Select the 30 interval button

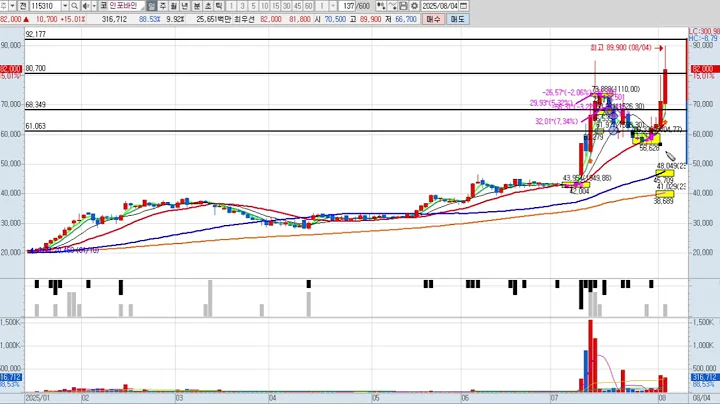(287, 6)
